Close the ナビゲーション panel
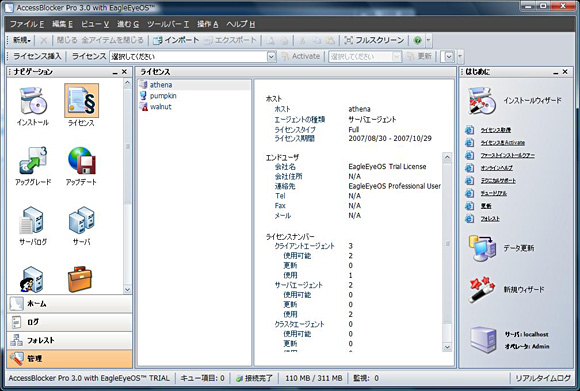Viewport: 580px width, 391px height. (x=124, y=72)
